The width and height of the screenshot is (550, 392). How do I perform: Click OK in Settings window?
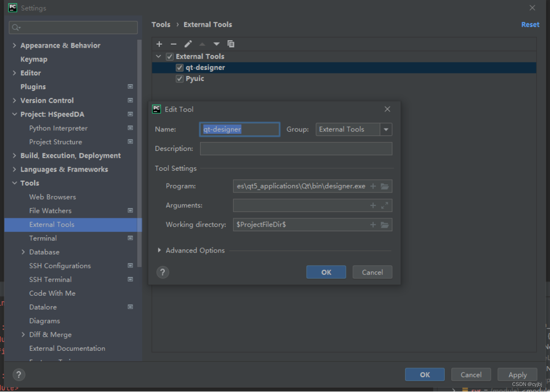[x=425, y=375]
